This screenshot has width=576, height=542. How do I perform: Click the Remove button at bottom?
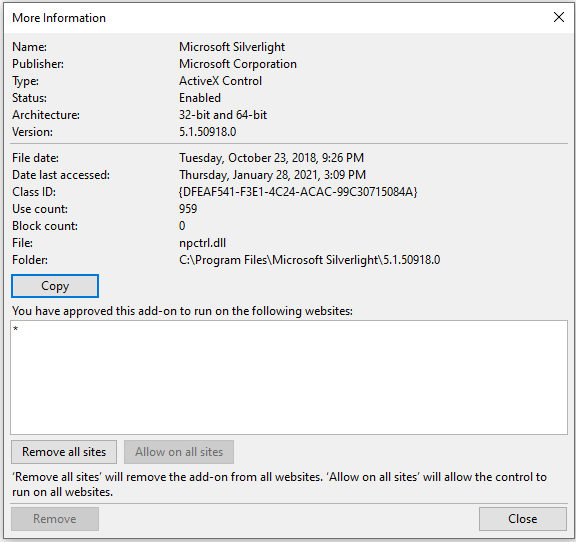point(55,519)
